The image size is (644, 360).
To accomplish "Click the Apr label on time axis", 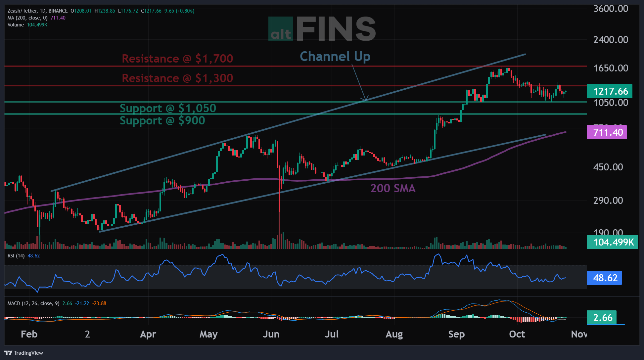I will tap(148, 334).
